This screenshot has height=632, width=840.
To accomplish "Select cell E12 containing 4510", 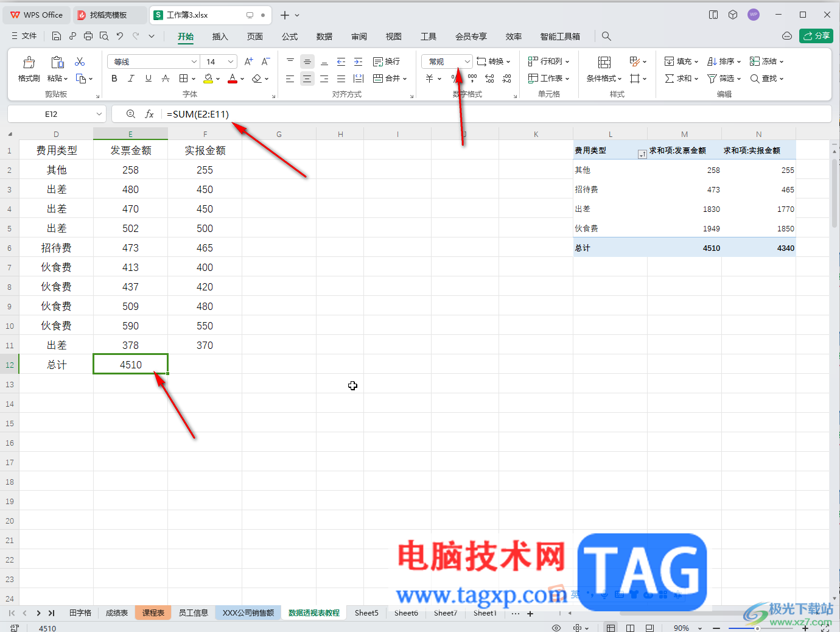I will click(130, 364).
